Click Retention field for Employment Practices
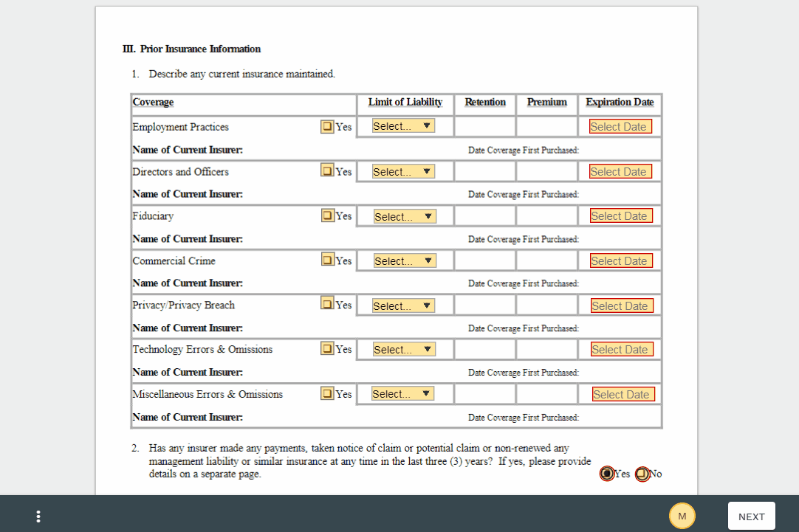This screenshot has height=532, width=799. 485,127
